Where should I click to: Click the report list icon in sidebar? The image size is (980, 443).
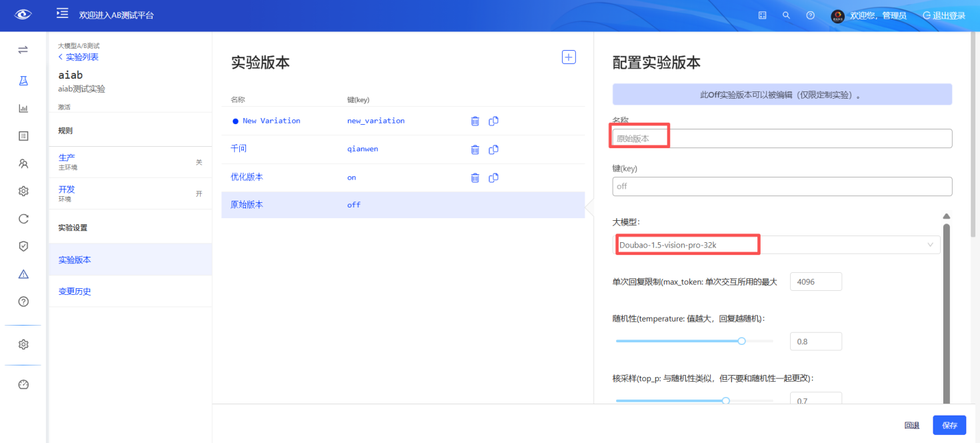coord(23,135)
